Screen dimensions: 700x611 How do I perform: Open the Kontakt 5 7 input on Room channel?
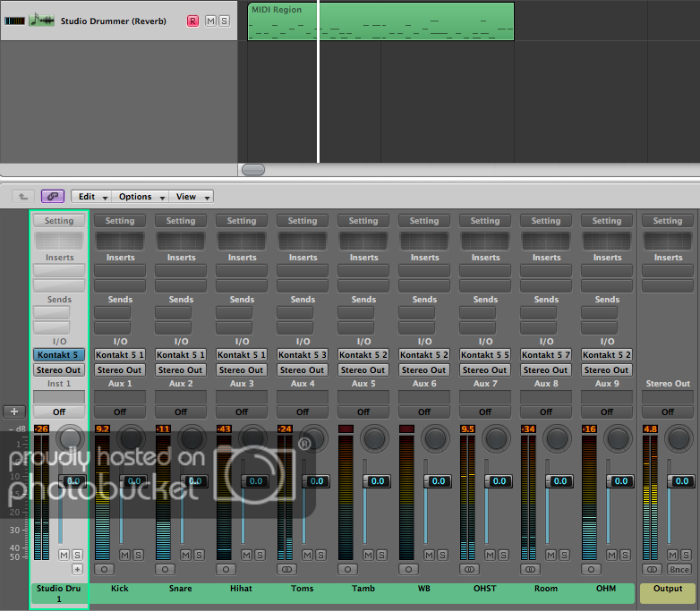point(545,355)
